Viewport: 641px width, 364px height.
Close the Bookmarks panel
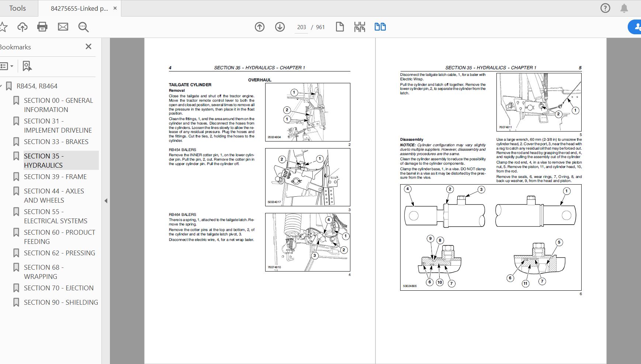pyautogui.click(x=89, y=46)
